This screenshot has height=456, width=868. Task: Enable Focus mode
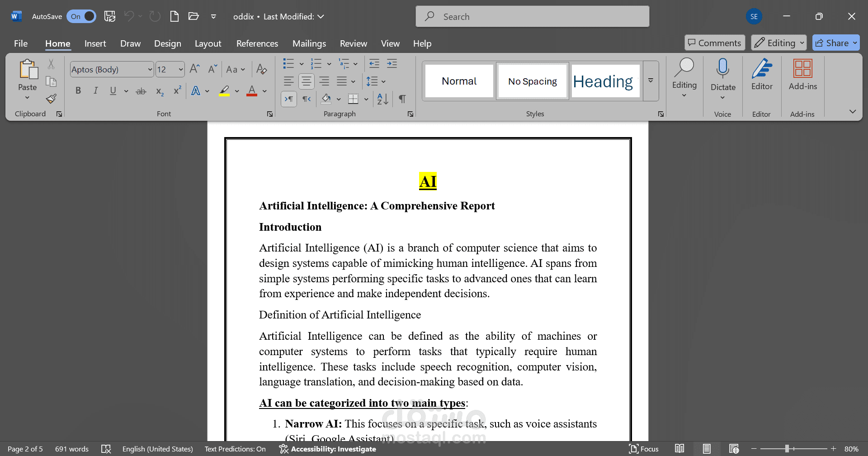pyautogui.click(x=643, y=449)
